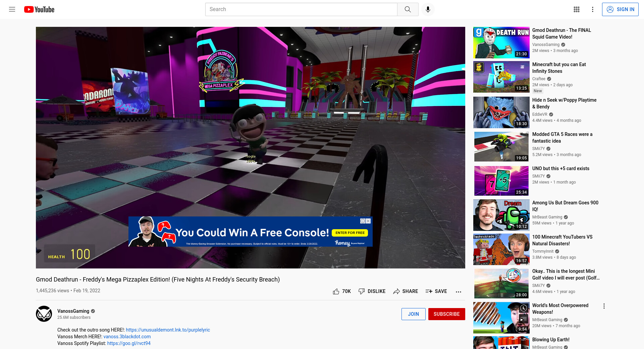Start voice search with microphone
Viewport: 644px width, 349px height.
tap(428, 9)
